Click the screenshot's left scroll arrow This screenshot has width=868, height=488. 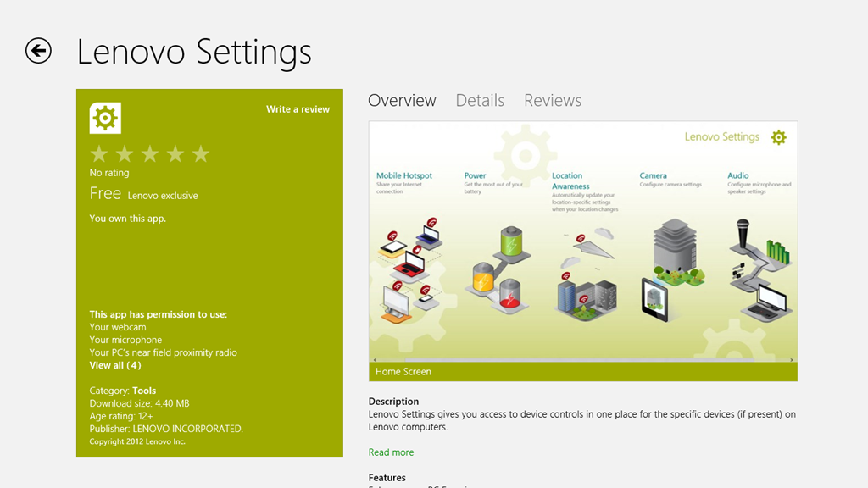click(x=374, y=358)
